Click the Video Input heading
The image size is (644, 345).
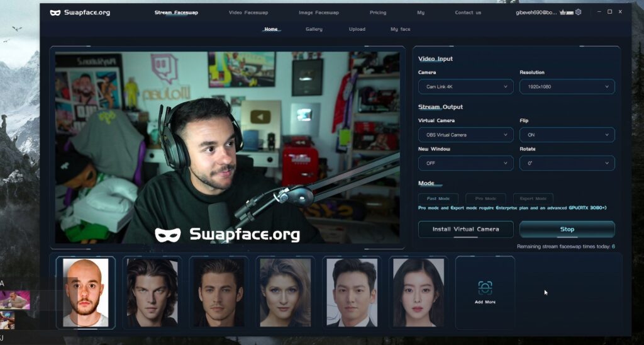click(435, 59)
